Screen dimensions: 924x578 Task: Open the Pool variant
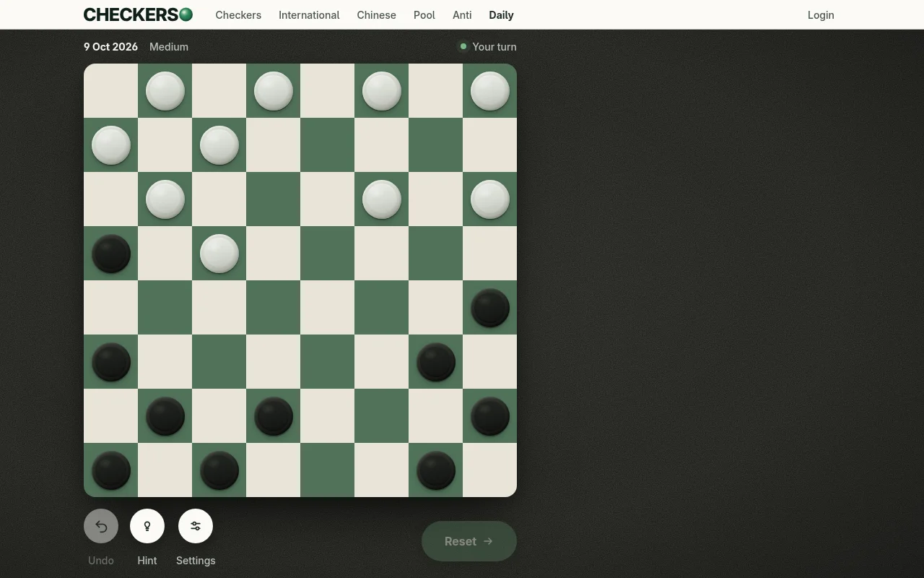(424, 14)
